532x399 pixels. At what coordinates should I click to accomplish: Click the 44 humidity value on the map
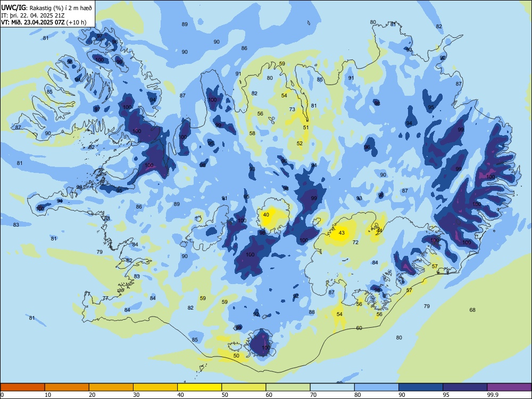pyautogui.click(x=379, y=230)
